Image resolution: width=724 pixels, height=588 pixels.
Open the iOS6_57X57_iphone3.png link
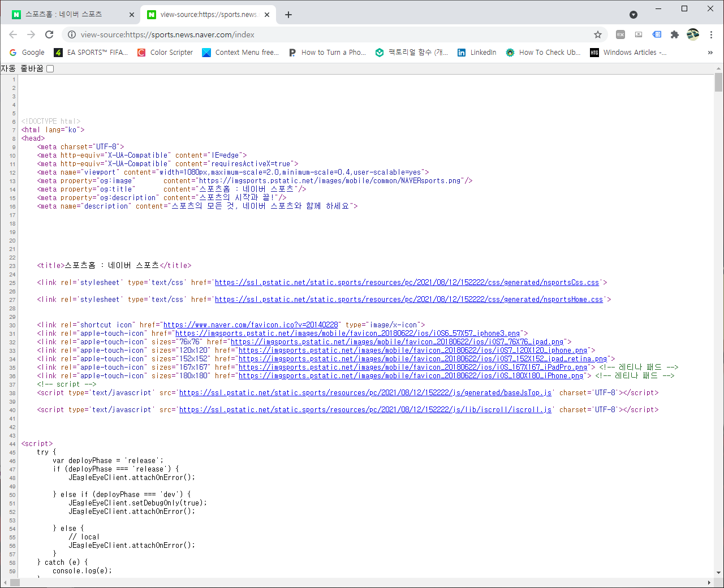click(x=348, y=334)
